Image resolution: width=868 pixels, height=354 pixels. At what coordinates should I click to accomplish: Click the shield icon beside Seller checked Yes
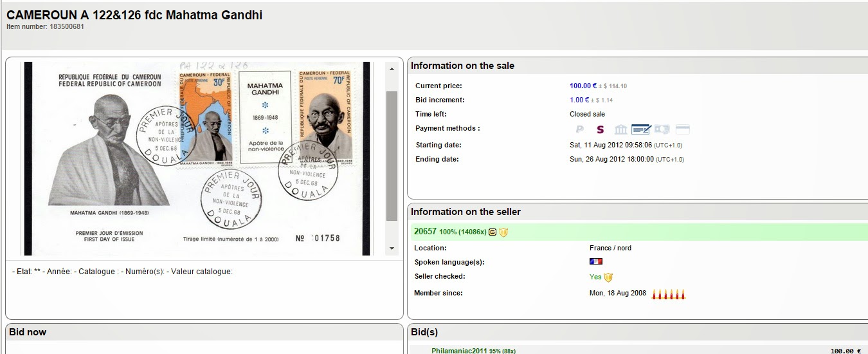click(608, 277)
